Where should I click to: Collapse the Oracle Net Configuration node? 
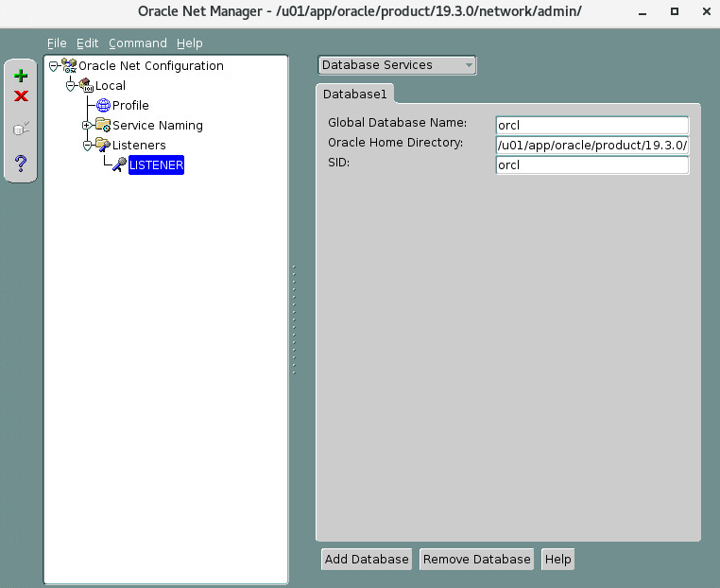pos(54,66)
